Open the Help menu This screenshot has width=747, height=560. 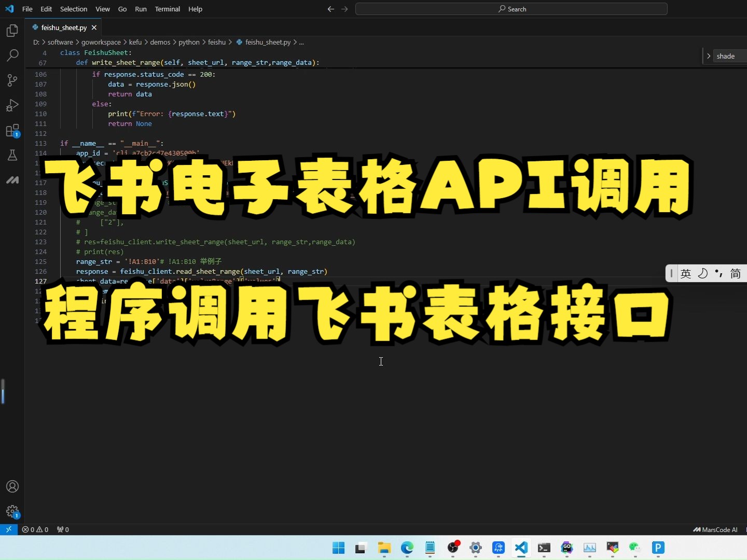pos(195,9)
